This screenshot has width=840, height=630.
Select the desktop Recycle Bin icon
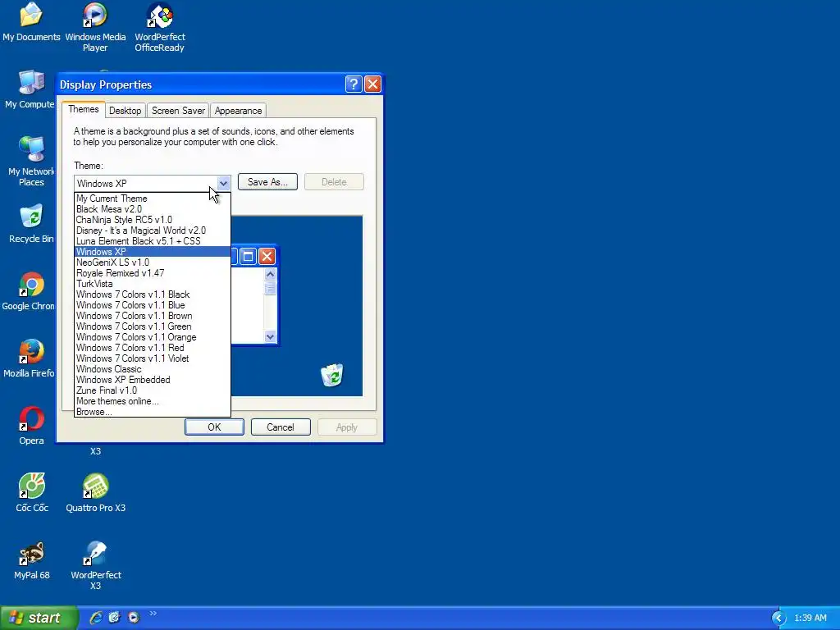31,224
